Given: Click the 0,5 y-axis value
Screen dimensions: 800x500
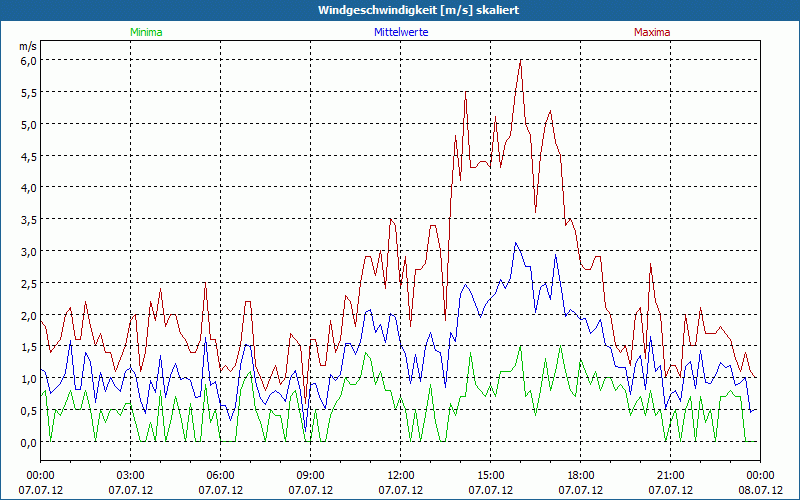Looking at the screenshot, I should pos(29,411).
